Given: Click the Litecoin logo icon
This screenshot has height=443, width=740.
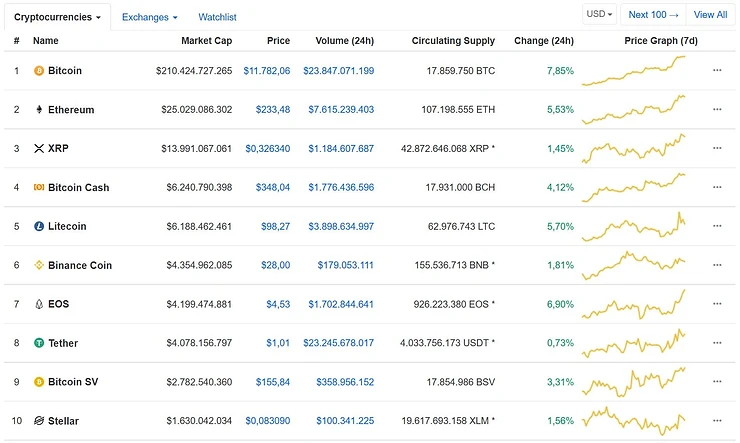Looking at the screenshot, I should [x=39, y=226].
